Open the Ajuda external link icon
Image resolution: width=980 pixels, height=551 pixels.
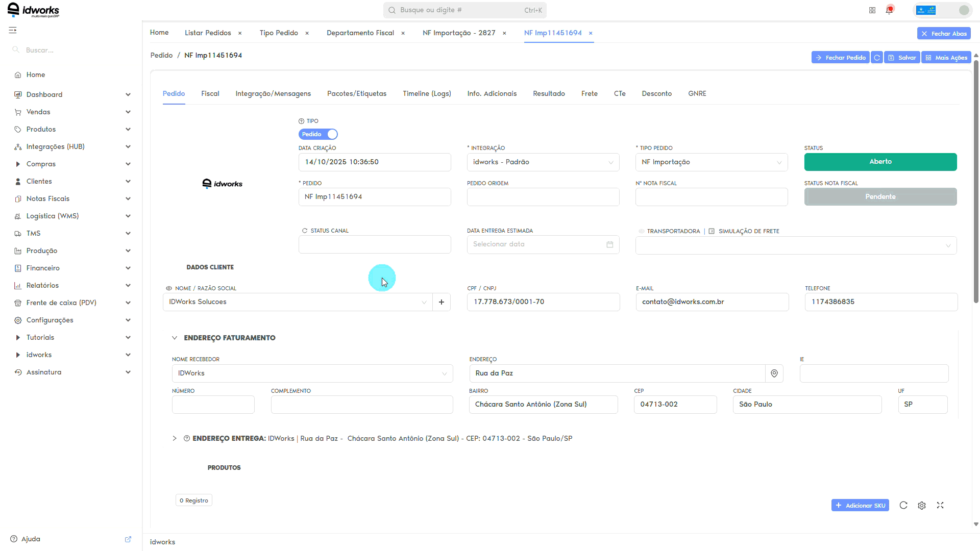pos(128,539)
